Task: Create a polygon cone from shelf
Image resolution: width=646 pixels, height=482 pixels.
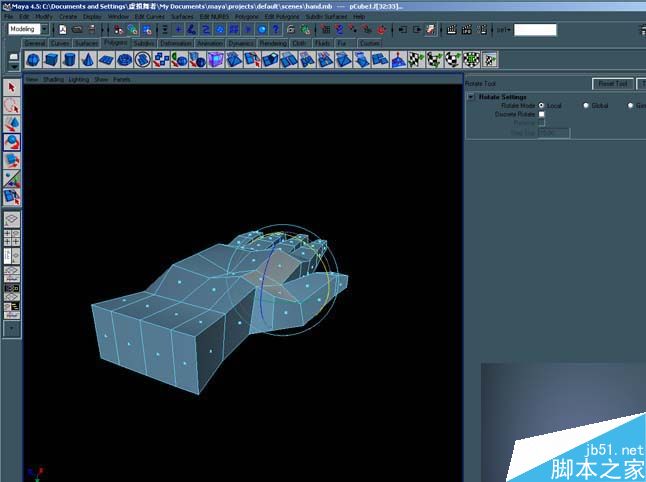Action: 87,59
